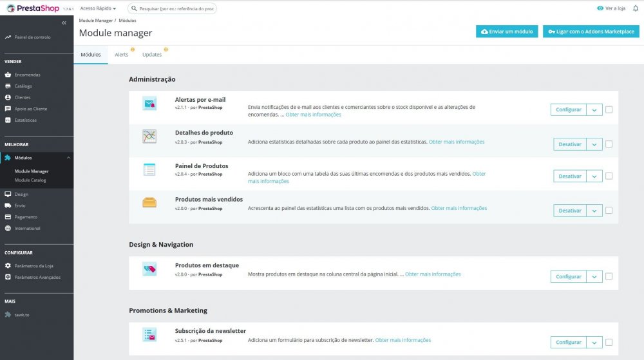Viewport: 644px width, 360px height.
Task: Collapse the sidebar with double chevron icon
Action: click(x=64, y=23)
